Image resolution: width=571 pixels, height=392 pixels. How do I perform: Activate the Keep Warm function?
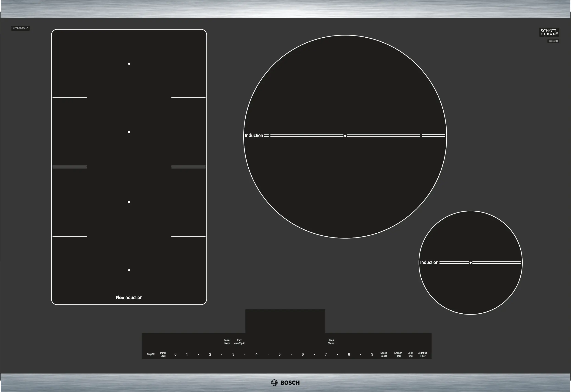click(331, 342)
